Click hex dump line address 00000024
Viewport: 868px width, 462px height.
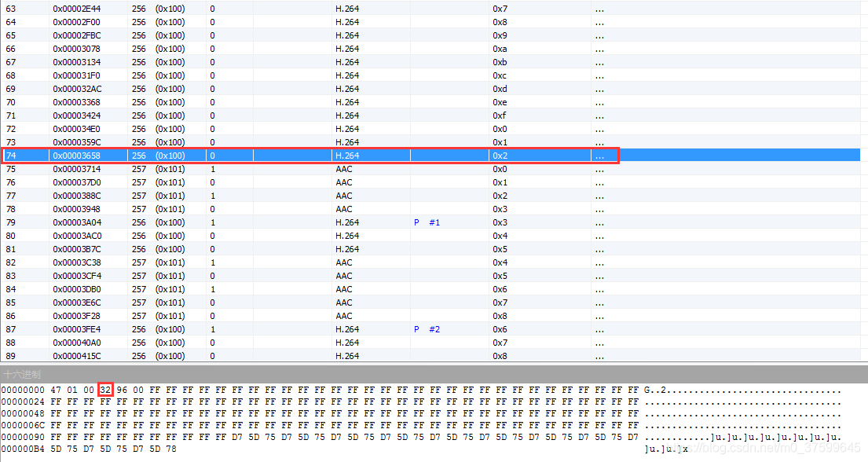[23, 401]
